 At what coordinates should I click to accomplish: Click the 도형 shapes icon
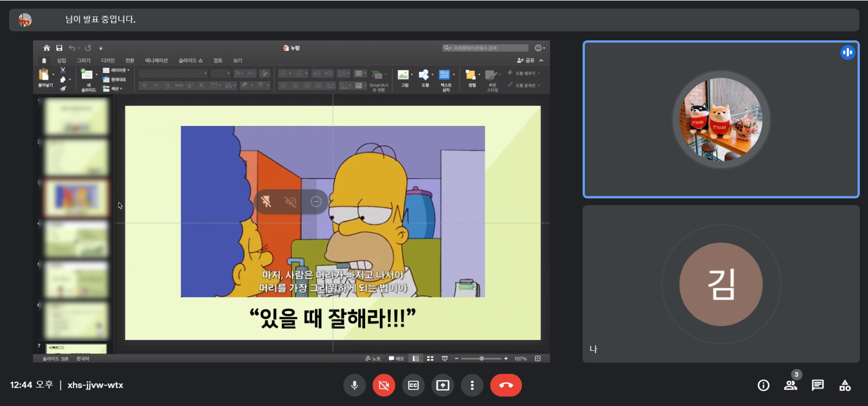tap(424, 75)
